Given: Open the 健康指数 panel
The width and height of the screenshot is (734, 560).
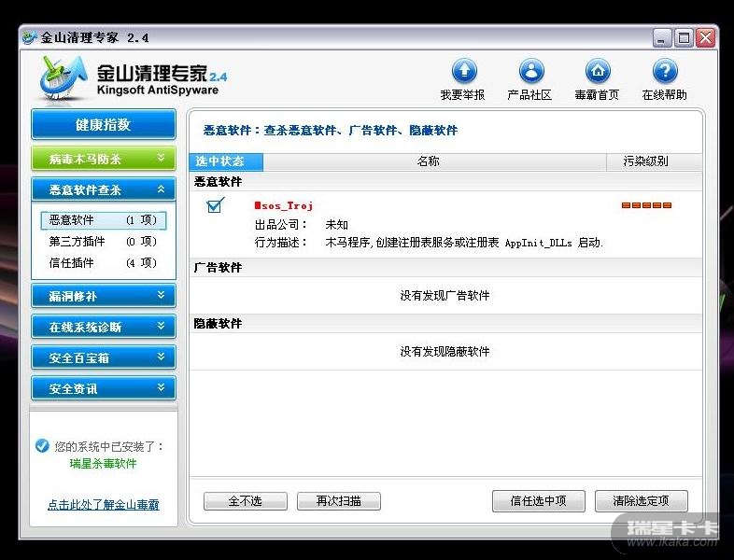Looking at the screenshot, I should tap(104, 124).
